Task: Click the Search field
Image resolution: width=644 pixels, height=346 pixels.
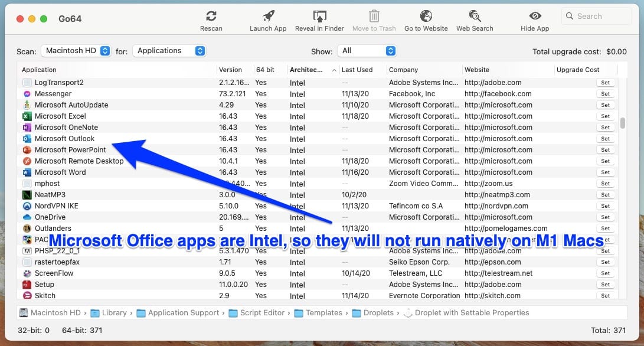Action: (596, 16)
